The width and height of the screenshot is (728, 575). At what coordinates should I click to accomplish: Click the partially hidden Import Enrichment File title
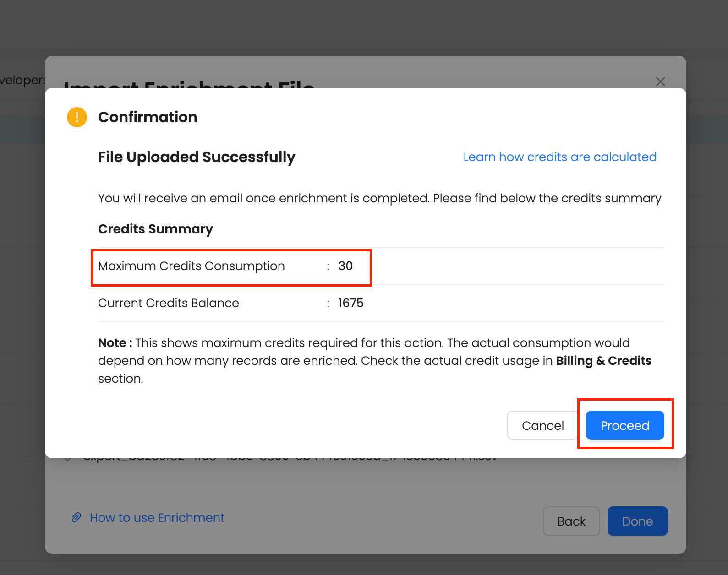coord(189,84)
